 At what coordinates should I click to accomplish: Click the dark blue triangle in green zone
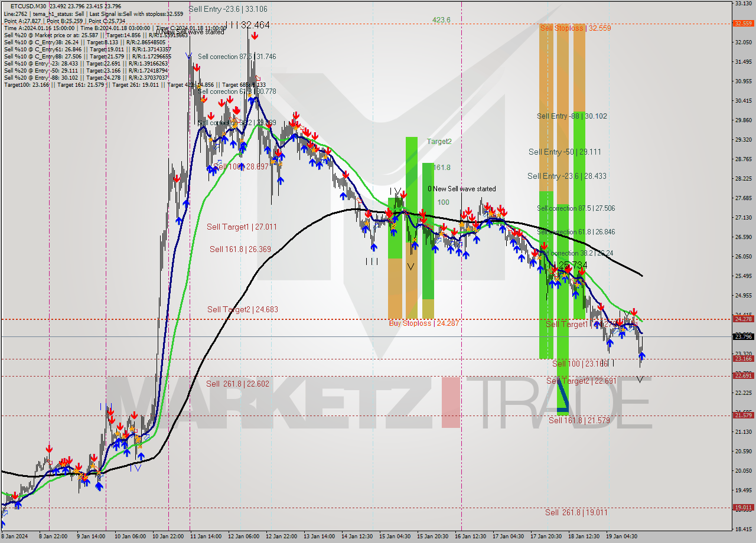click(x=562, y=397)
